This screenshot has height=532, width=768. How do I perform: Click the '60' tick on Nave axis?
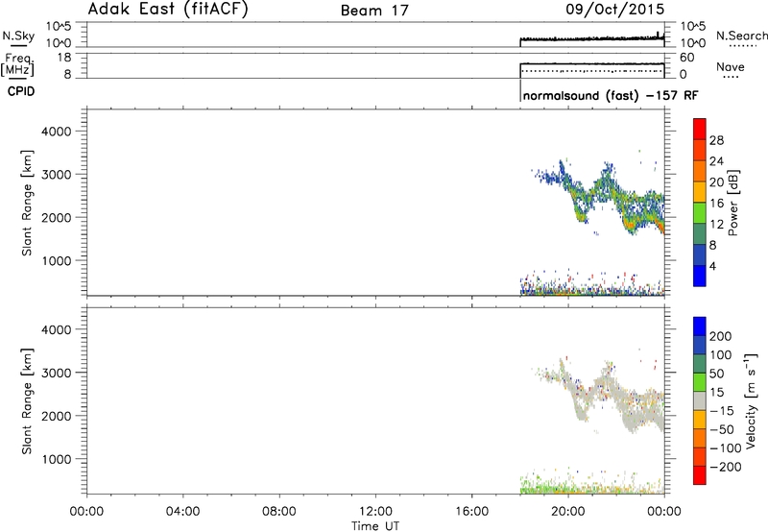point(686,58)
